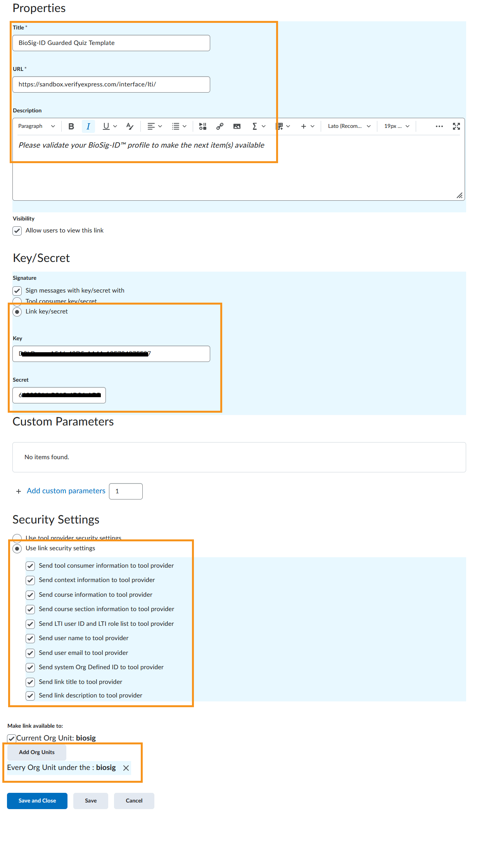This screenshot has height=868, width=477.
Task: Open the Insert Stuff media icon
Action: pyautogui.click(x=202, y=126)
